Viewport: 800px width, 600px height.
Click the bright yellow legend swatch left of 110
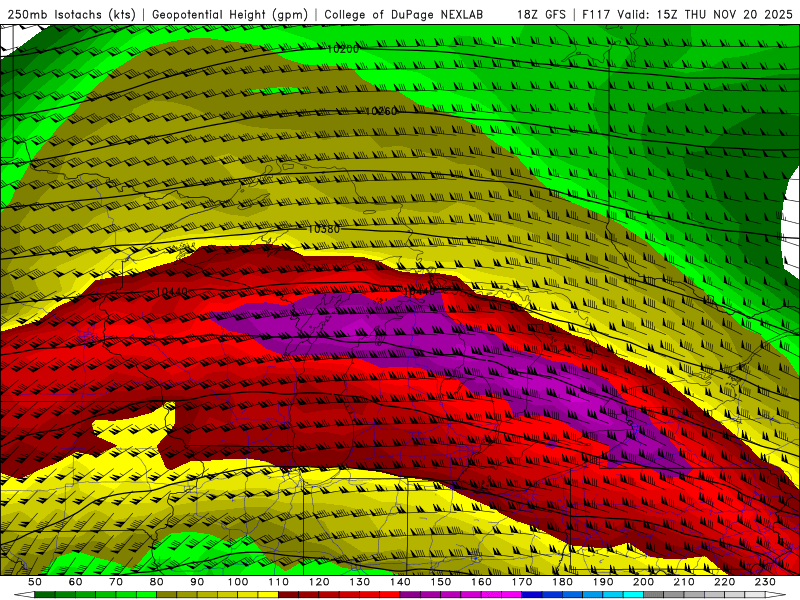pos(268,595)
